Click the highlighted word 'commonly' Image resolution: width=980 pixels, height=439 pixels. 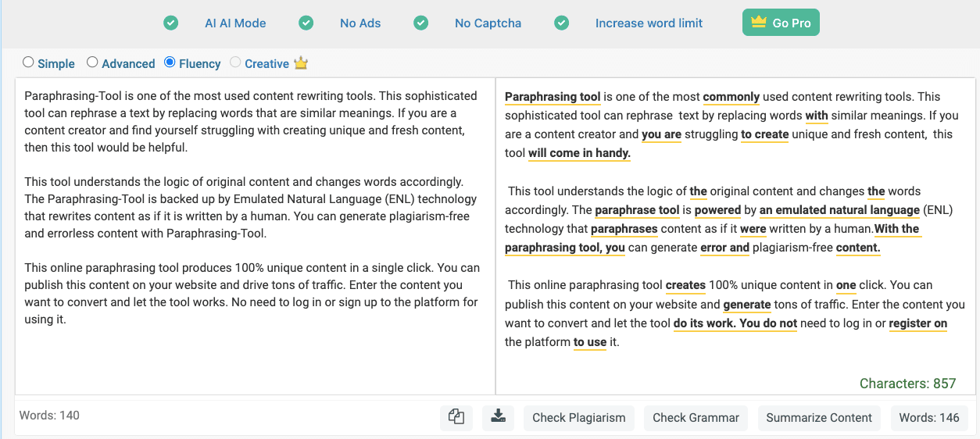[731, 97]
